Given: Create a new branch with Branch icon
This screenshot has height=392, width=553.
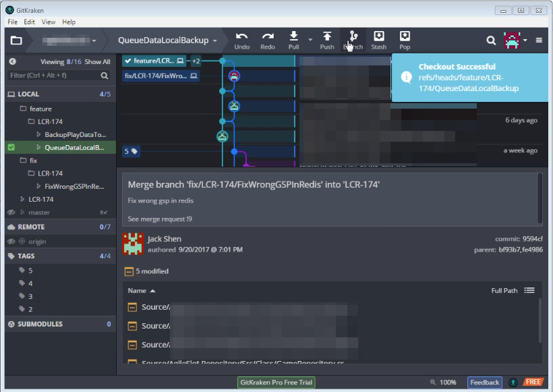Looking at the screenshot, I should (x=353, y=40).
